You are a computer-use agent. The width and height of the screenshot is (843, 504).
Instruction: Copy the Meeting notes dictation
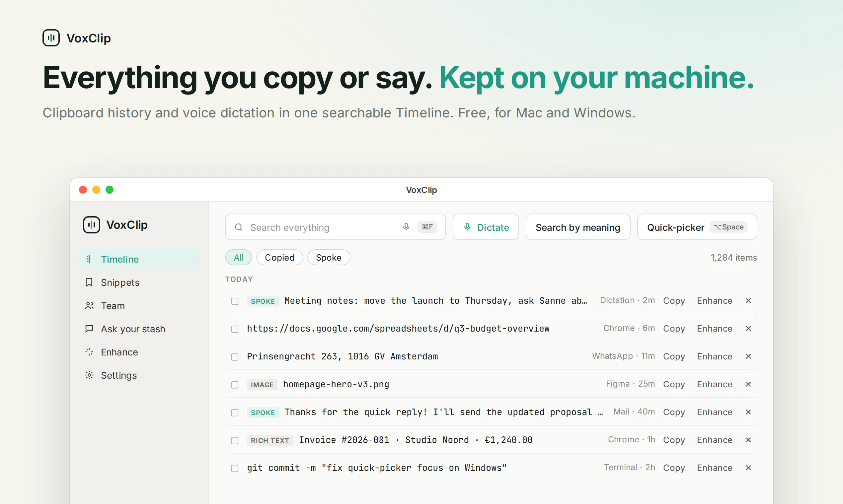[674, 300]
